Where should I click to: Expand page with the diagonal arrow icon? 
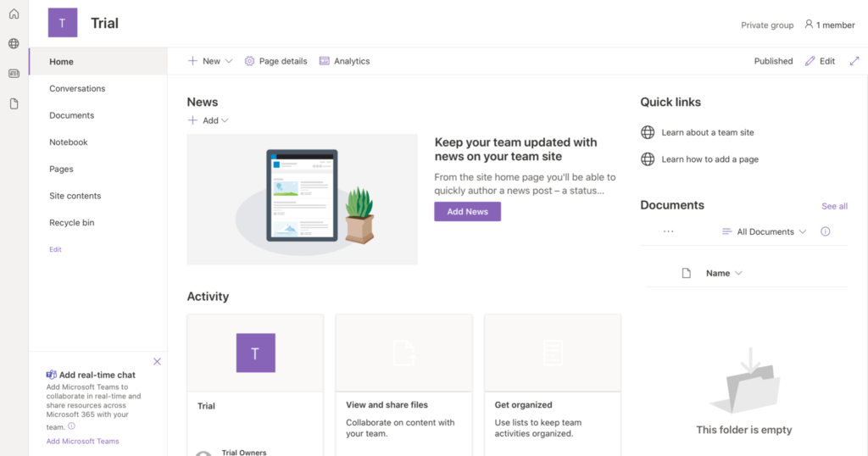tap(854, 61)
